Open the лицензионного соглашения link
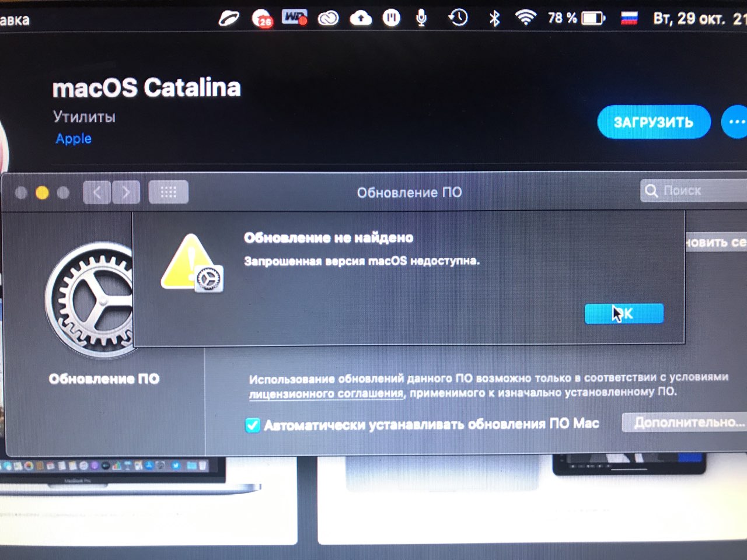The width and height of the screenshot is (747, 560). (x=326, y=394)
